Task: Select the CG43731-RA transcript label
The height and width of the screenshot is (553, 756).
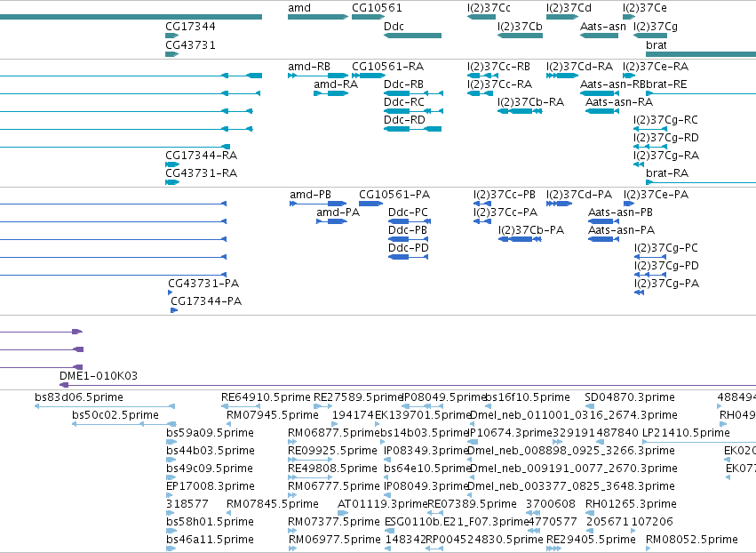Action: (x=201, y=172)
